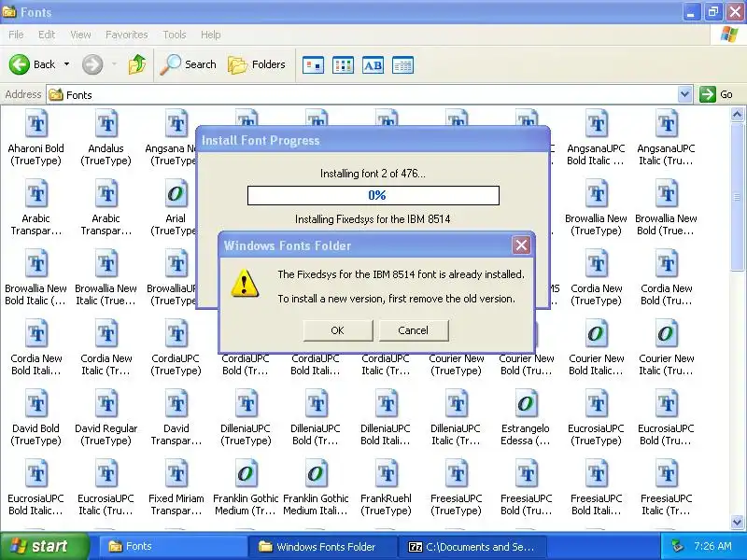Open the Favorites menu
The height and width of the screenshot is (560, 747).
click(127, 35)
